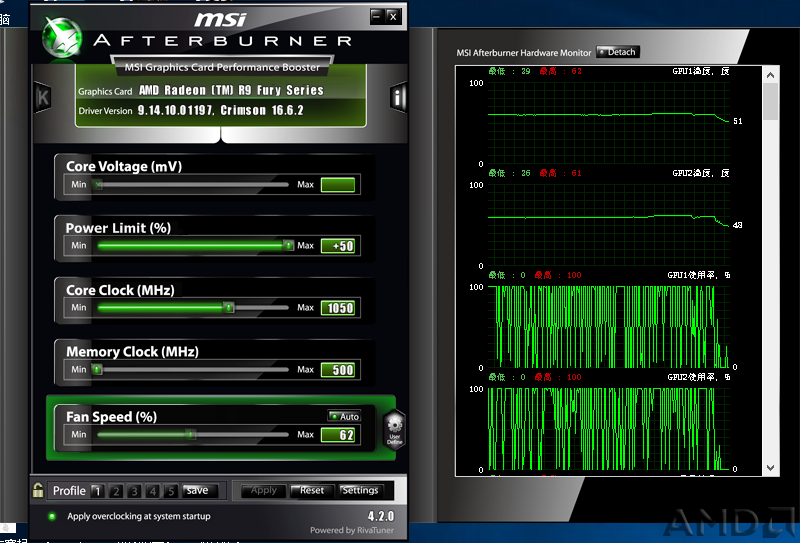The image size is (800, 543).
Task: Click the hardware monitor scrollbar thumb
Action: pos(770,102)
